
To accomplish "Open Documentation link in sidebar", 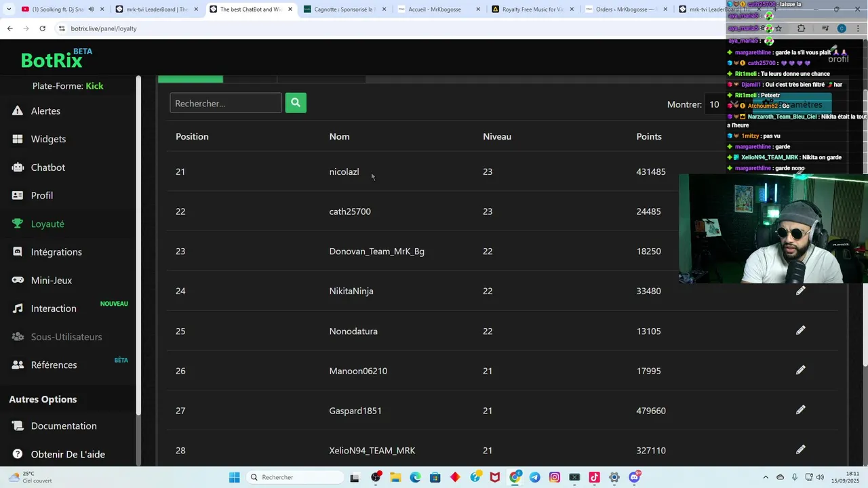I will click(x=64, y=426).
